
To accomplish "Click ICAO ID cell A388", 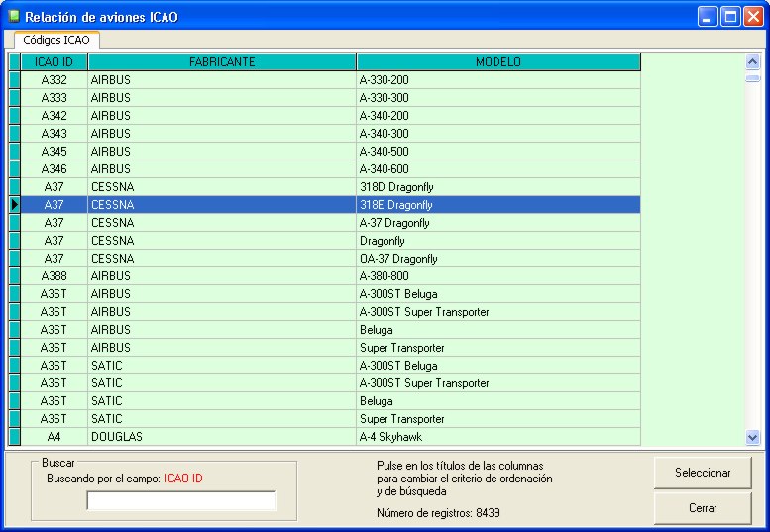I will [55, 276].
